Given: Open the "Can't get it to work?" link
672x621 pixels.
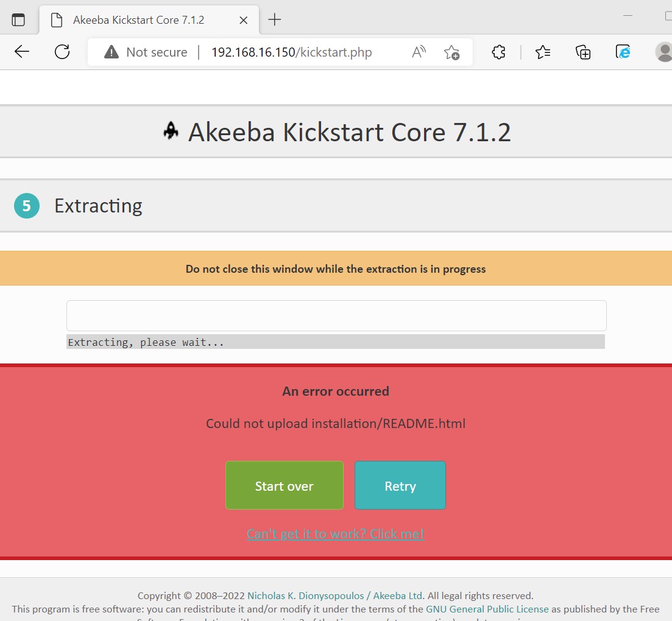Looking at the screenshot, I should pos(335,534).
